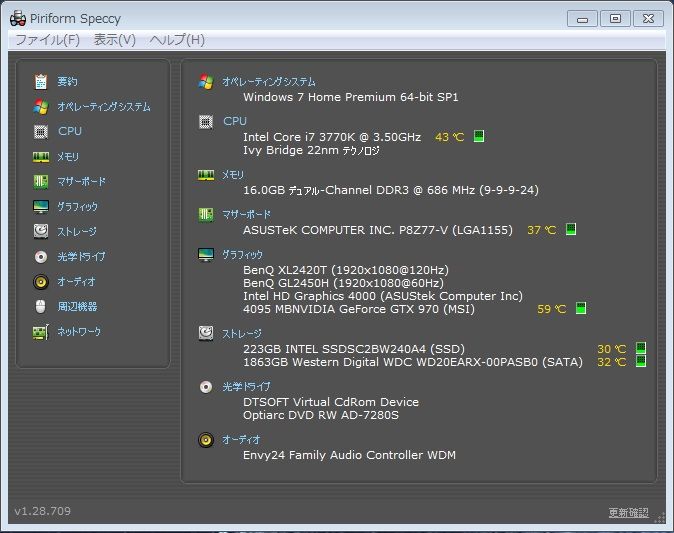Viewport: 674px width, 533px height.
Task: Click the Windows flag icon in summary panel
Action: coord(206,82)
